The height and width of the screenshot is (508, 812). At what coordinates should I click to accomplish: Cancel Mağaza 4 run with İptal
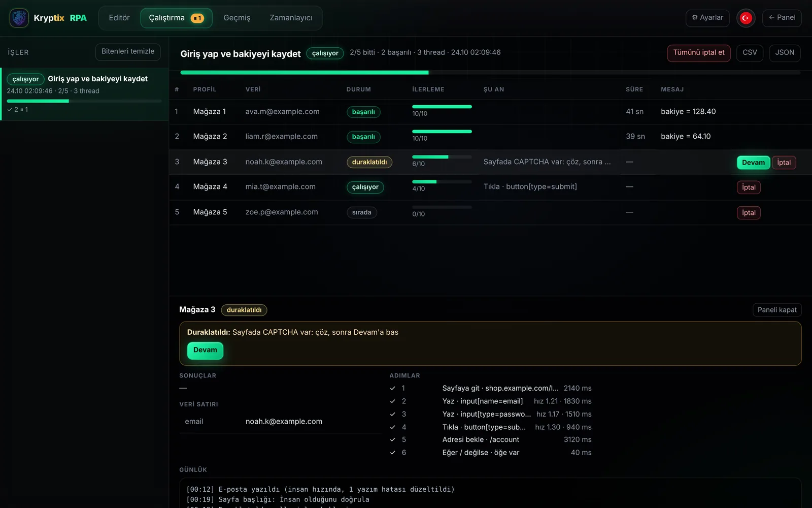[749, 187]
